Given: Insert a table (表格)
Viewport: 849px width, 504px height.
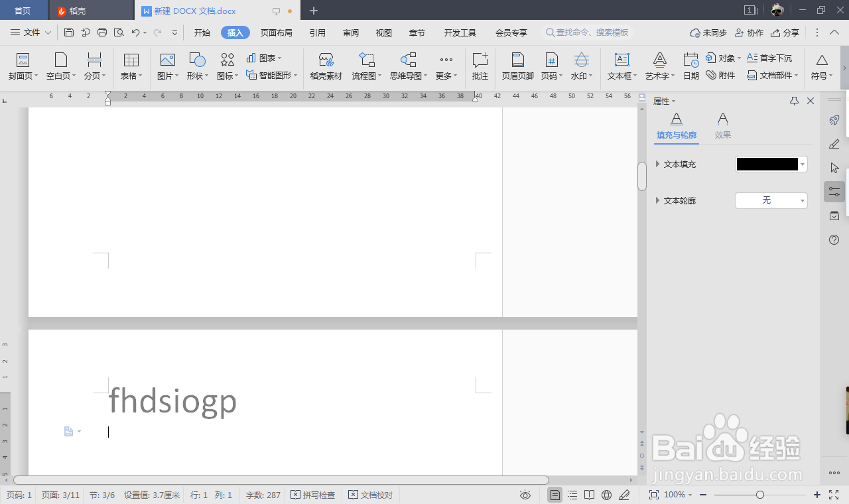Looking at the screenshot, I should tap(131, 67).
